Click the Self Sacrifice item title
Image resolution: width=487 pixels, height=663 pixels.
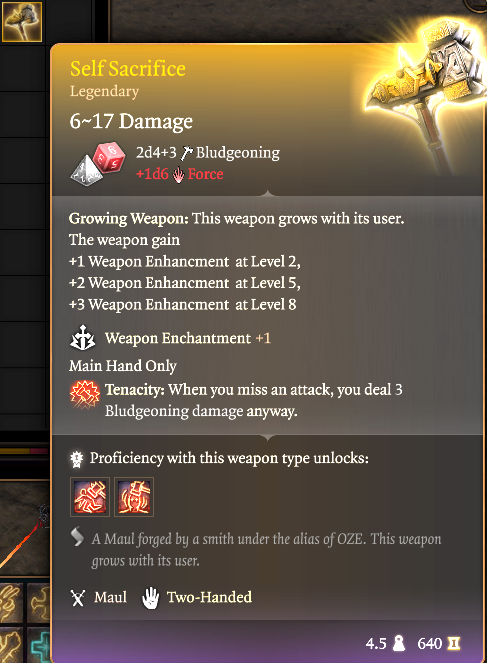coord(128,68)
